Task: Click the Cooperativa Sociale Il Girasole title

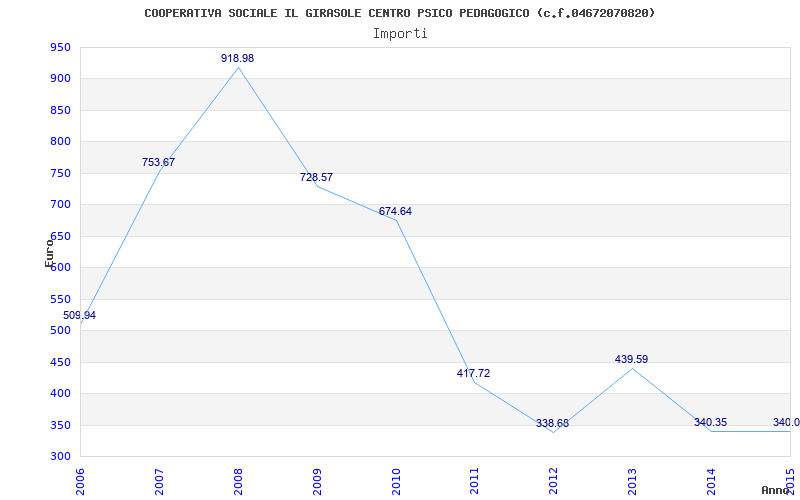Action: coord(399,13)
